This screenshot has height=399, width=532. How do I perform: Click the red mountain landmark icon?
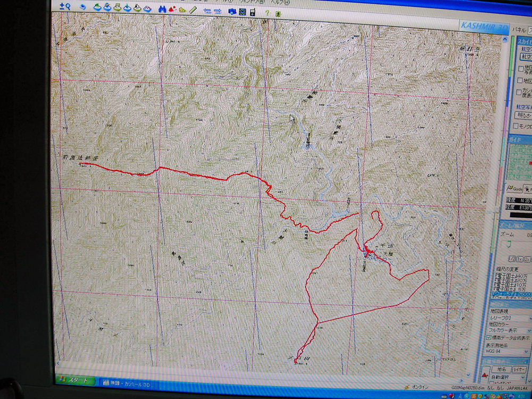coord(172,9)
